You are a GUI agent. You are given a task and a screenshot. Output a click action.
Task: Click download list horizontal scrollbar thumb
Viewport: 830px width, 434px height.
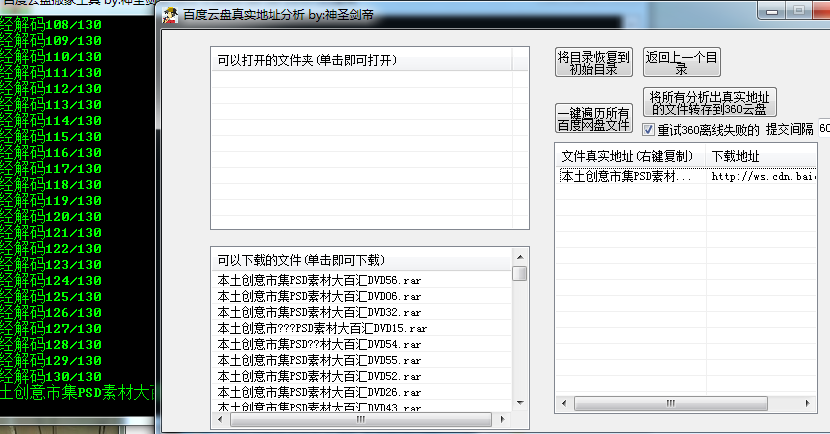point(361,419)
